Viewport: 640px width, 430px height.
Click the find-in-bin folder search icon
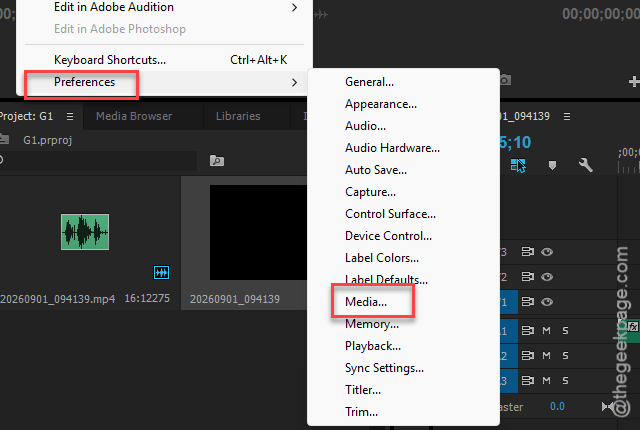[217, 161]
